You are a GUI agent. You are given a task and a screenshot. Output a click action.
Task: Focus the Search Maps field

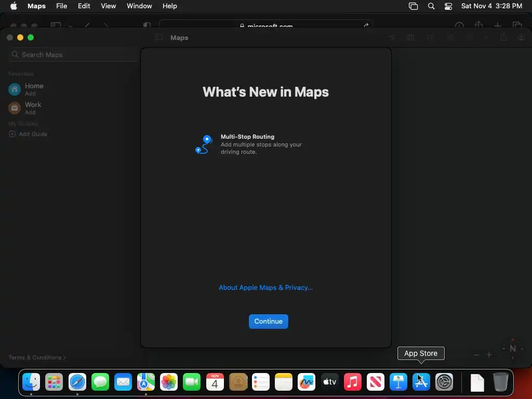coord(73,55)
